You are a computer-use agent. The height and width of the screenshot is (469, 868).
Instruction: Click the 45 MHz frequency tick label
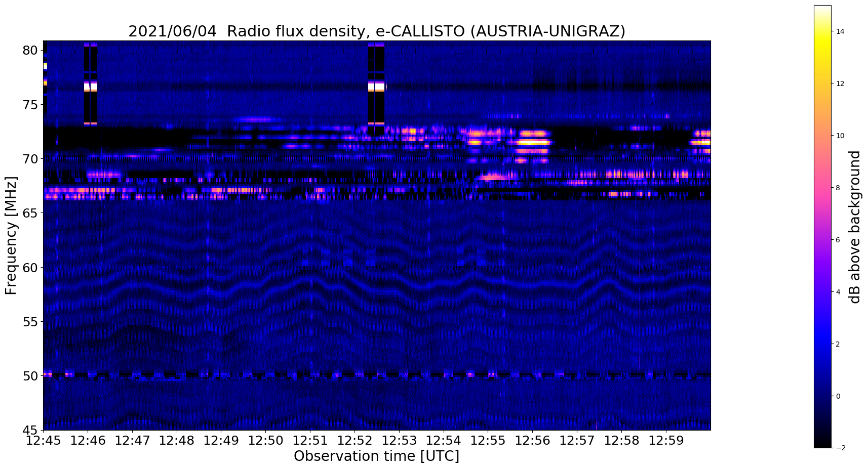click(31, 430)
